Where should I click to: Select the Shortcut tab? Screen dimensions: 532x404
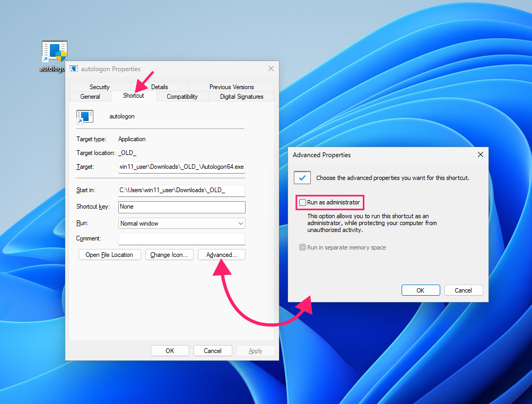(x=134, y=96)
